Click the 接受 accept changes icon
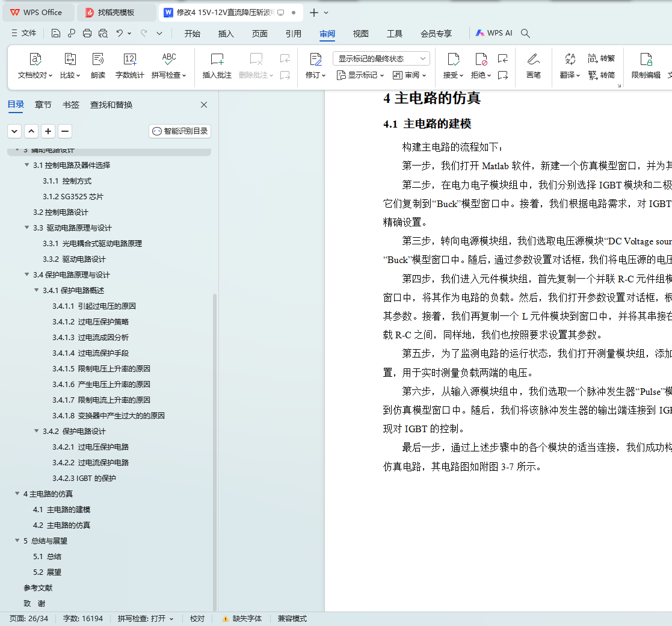The width and height of the screenshot is (672, 626). (x=454, y=59)
